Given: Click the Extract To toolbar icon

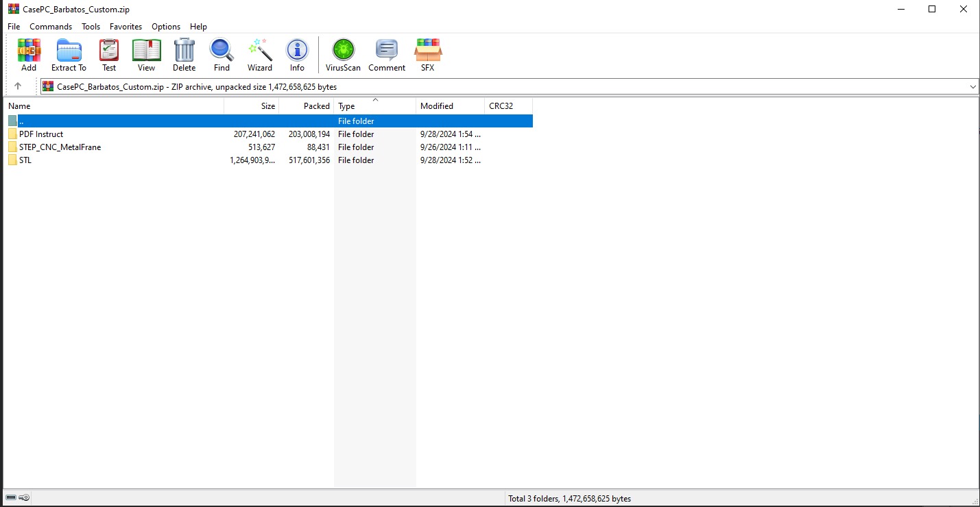Looking at the screenshot, I should (x=69, y=55).
